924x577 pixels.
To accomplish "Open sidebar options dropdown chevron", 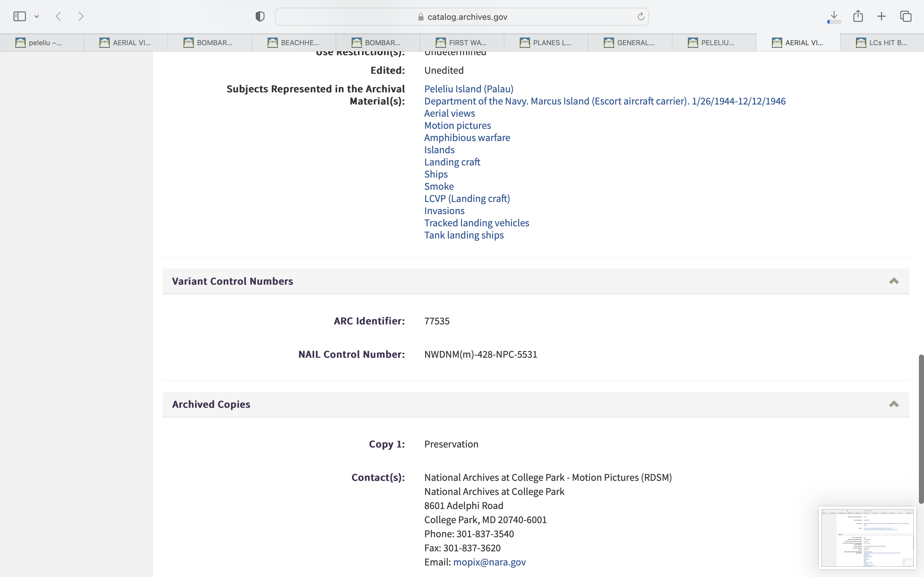I will pyautogui.click(x=37, y=16).
